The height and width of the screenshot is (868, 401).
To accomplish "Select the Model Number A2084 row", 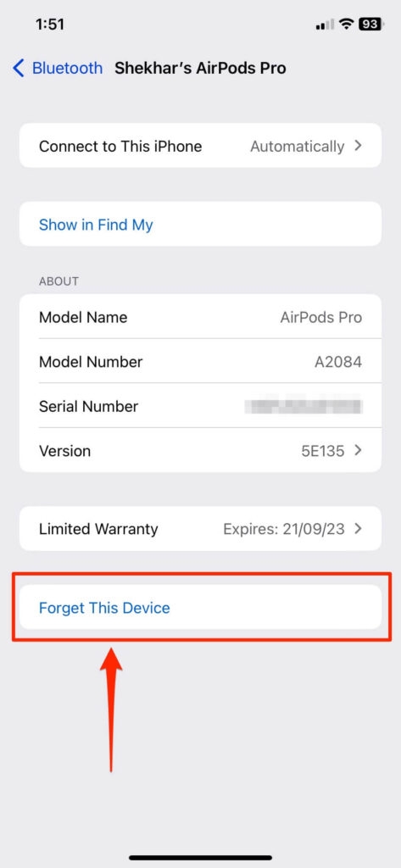I will (200, 361).
